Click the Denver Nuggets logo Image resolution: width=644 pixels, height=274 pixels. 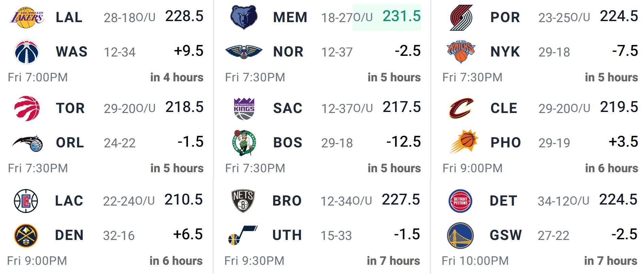coord(26,236)
